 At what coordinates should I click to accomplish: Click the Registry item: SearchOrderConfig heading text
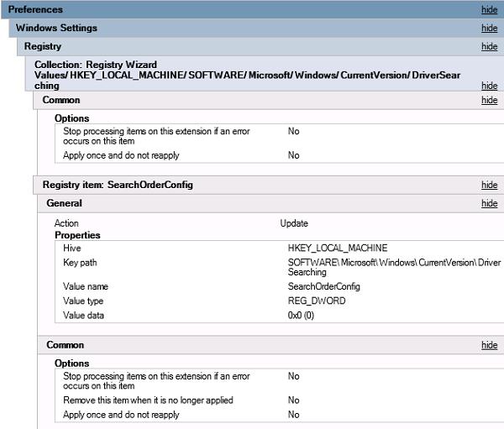[118, 185]
